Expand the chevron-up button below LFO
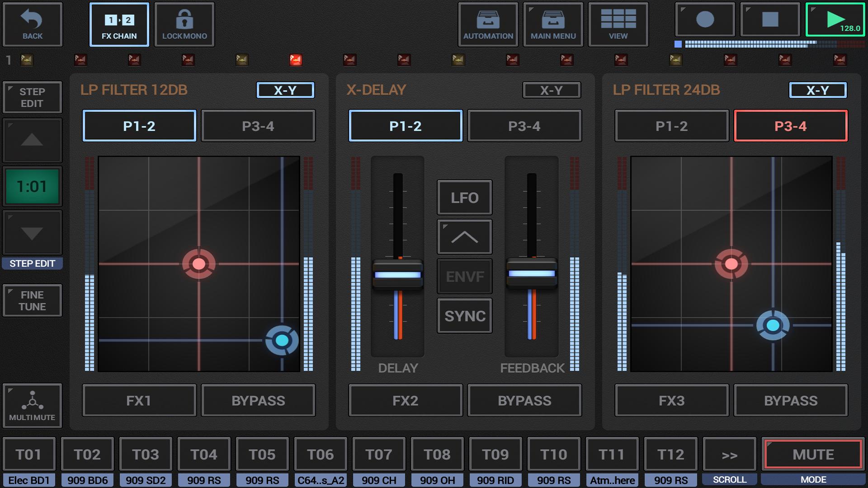The width and height of the screenshot is (868, 488). click(x=464, y=237)
